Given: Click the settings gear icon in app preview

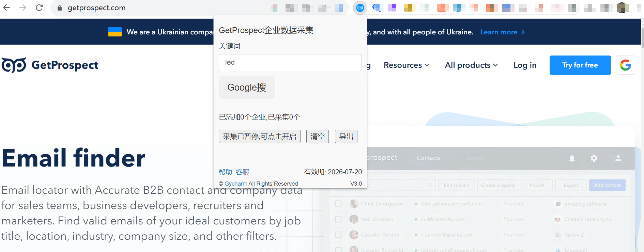Looking at the screenshot, I should click(594, 158).
